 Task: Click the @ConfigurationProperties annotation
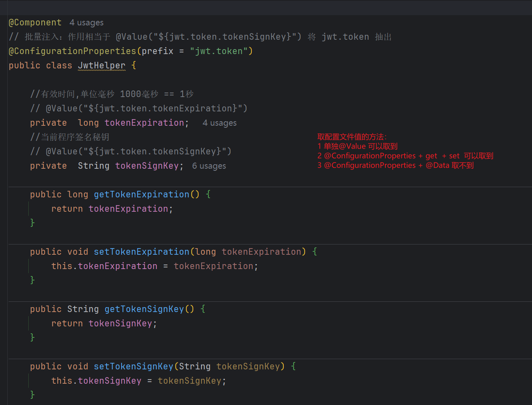(x=72, y=51)
